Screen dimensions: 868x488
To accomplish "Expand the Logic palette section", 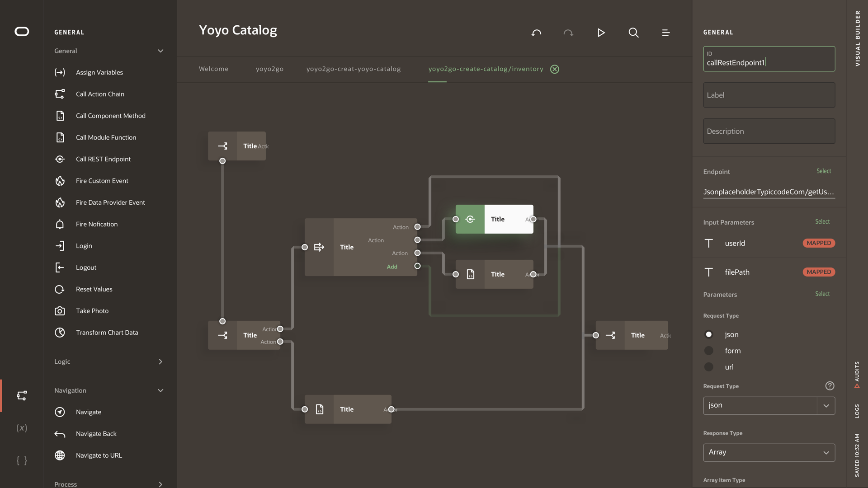I will pos(160,361).
